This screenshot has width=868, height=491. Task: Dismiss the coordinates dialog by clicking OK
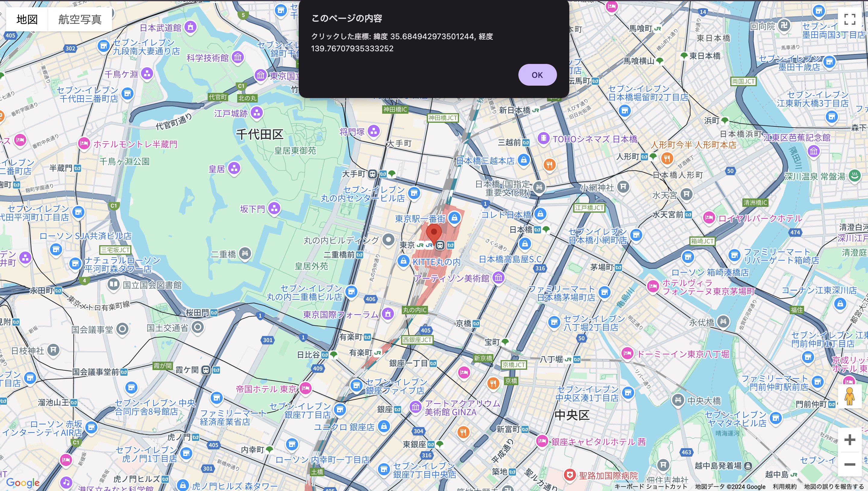(537, 74)
